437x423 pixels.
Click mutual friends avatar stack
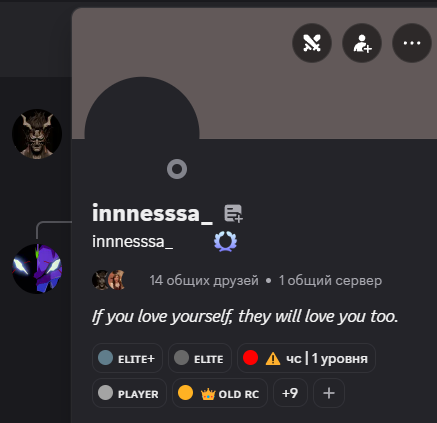tap(108, 280)
